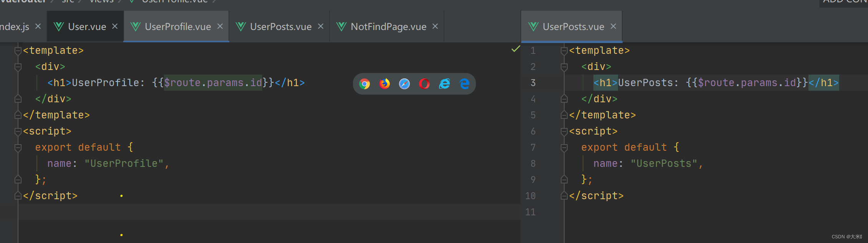The width and height of the screenshot is (868, 243).
Task: Switch to the User.vue tab
Action: point(86,27)
